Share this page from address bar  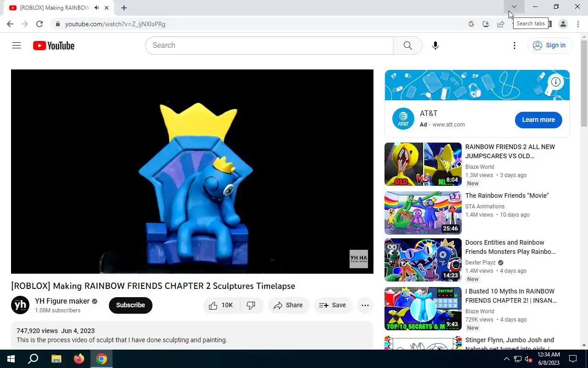tap(501, 24)
